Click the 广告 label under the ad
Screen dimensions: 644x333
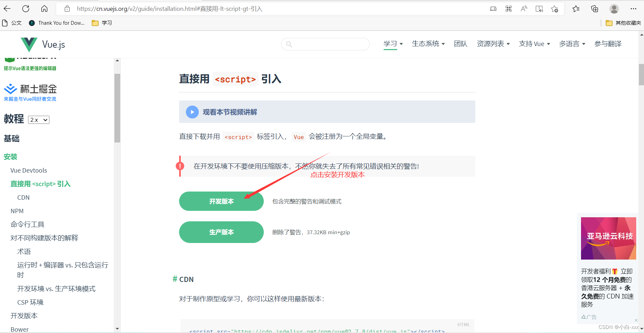589,317
